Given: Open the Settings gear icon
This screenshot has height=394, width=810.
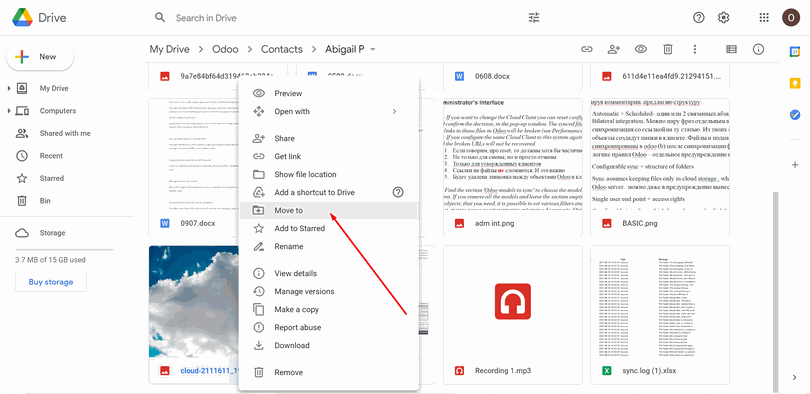Looking at the screenshot, I should [x=723, y=18].
